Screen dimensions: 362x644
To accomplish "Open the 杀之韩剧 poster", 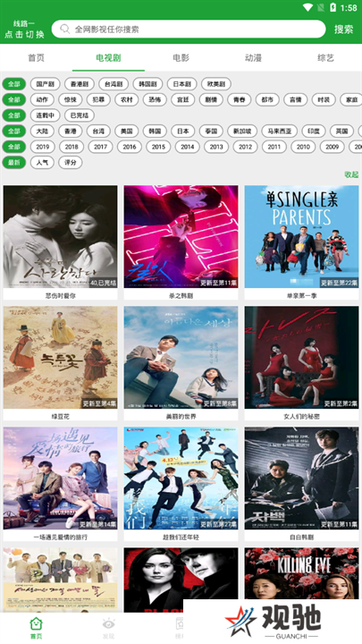I will (x=181, y=236).
